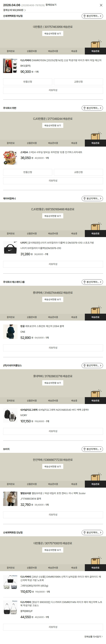
Task: Open Nike Brasilia duffel bag thumbnail
Action: click(10, 248)
